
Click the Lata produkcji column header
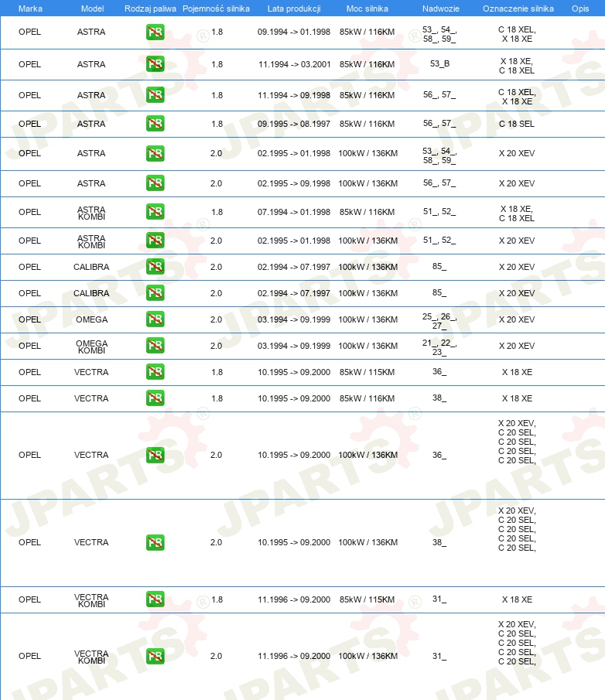[294, 9]
